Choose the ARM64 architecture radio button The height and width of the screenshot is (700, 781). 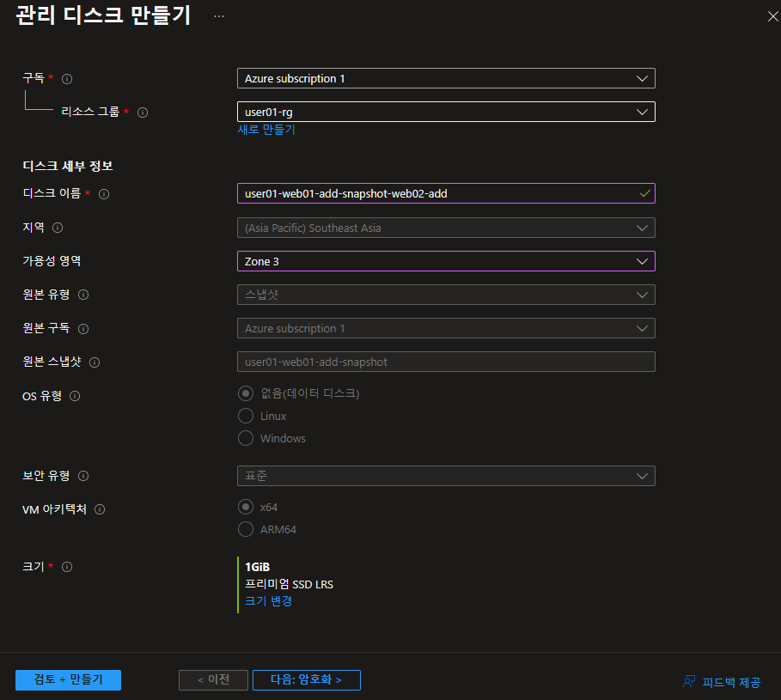pos(246,529)
